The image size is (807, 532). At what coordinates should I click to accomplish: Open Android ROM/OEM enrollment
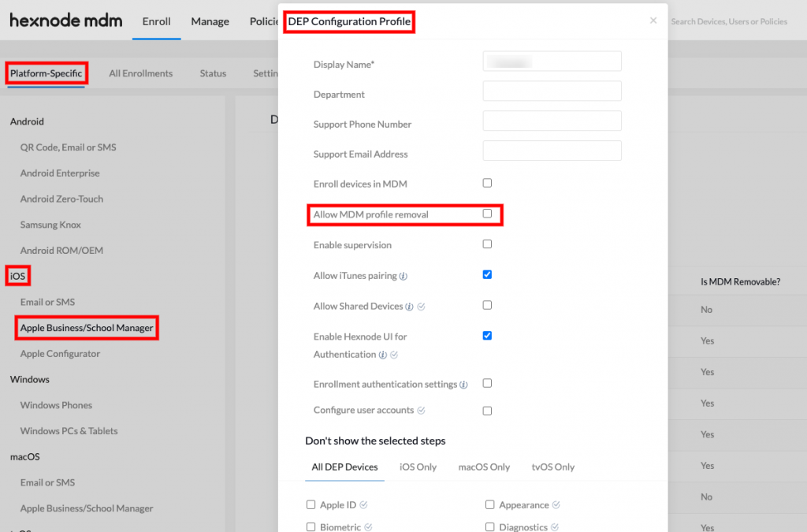point(61,251)
